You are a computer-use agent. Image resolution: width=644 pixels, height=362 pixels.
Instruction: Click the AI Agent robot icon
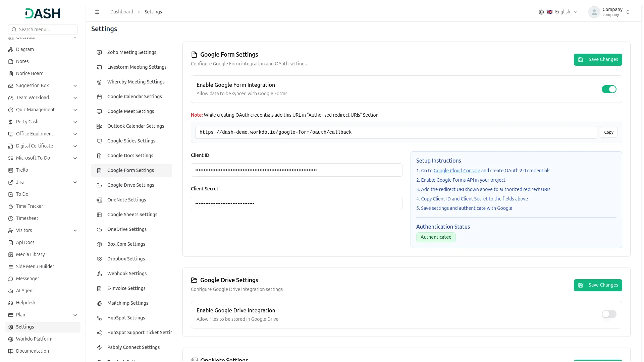tap(11, 291)
